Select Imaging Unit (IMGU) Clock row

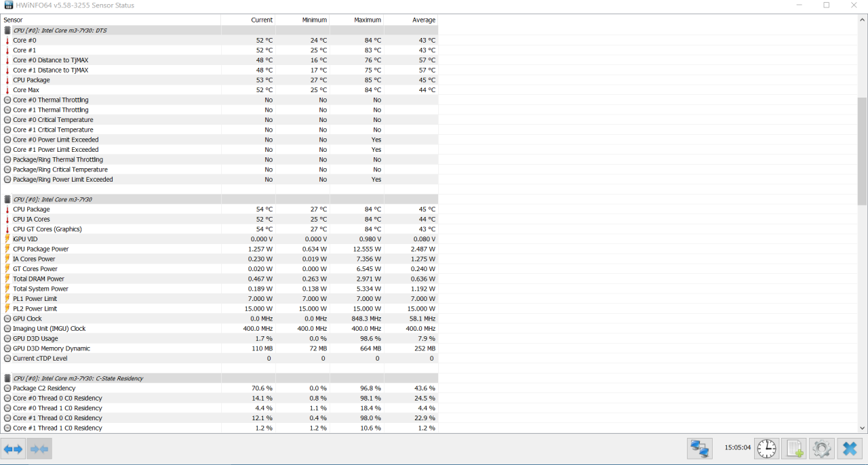(x=219, y=329)
